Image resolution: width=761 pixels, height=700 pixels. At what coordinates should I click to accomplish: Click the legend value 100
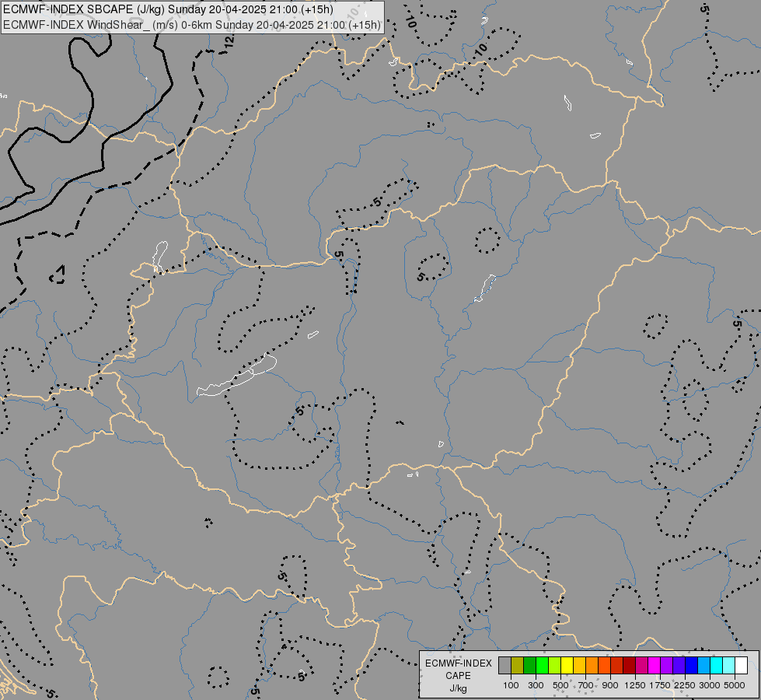511,685
